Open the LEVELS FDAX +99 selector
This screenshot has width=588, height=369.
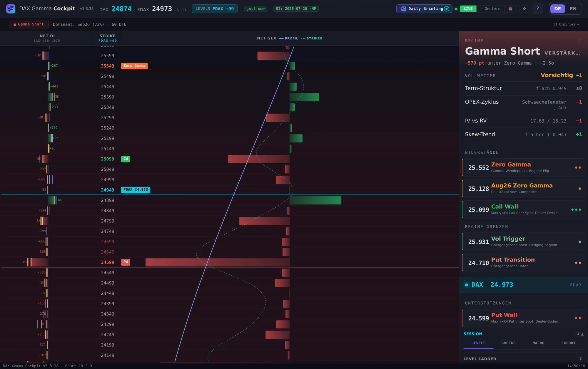click(x=215, y=9)
